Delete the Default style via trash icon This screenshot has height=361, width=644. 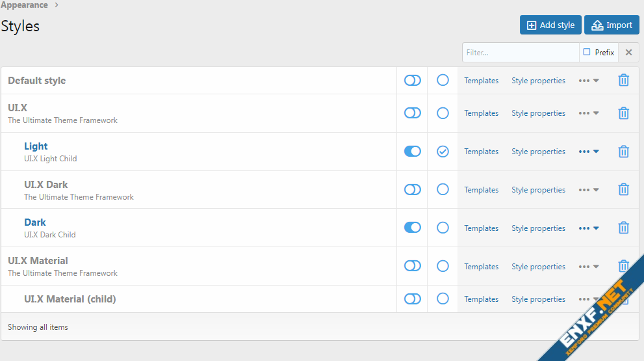point(623,81)
